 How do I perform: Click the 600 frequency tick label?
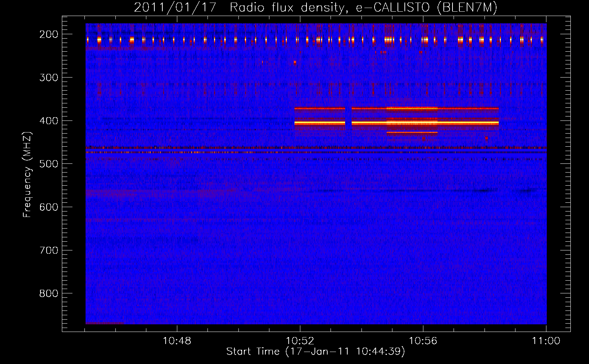click(x=49, y=207)
